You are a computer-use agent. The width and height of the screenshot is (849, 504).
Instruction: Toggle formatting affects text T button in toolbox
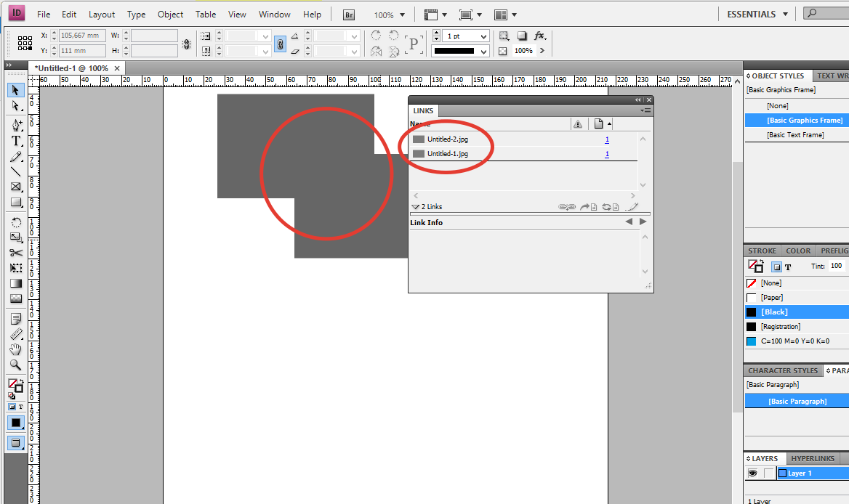[x=21, y=407]
